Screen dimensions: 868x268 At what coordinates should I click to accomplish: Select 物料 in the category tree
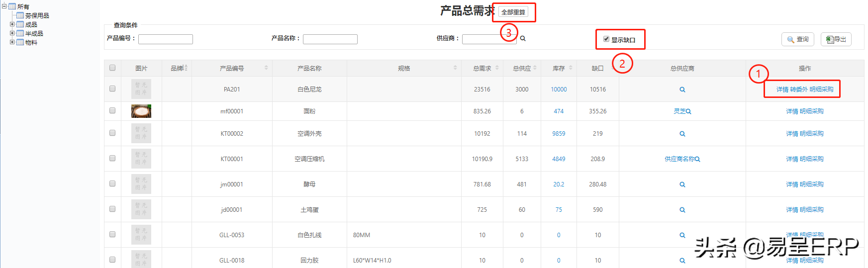[x=31, y=42]
